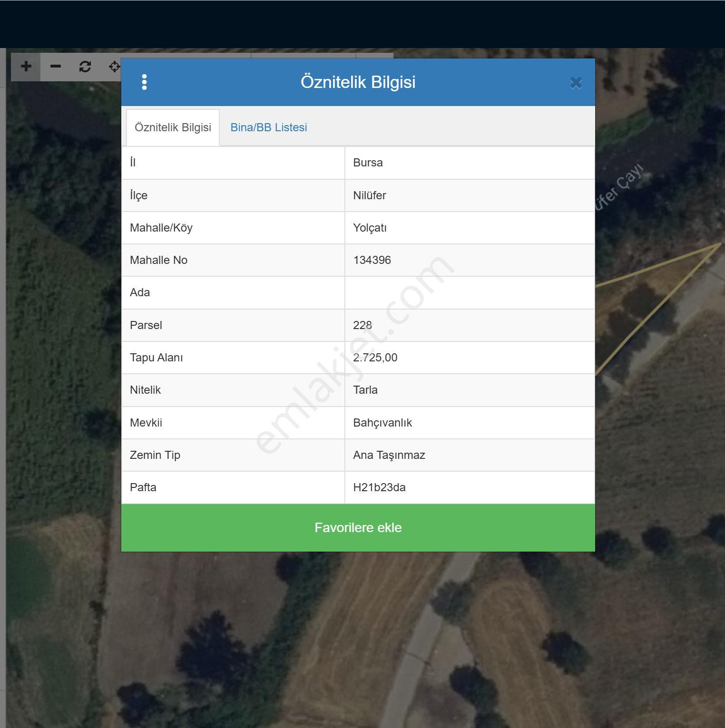This screenshot has width=725, height=728.
Task: Select the Öznitelik Bilgisi tab
Action: point(173,127)
